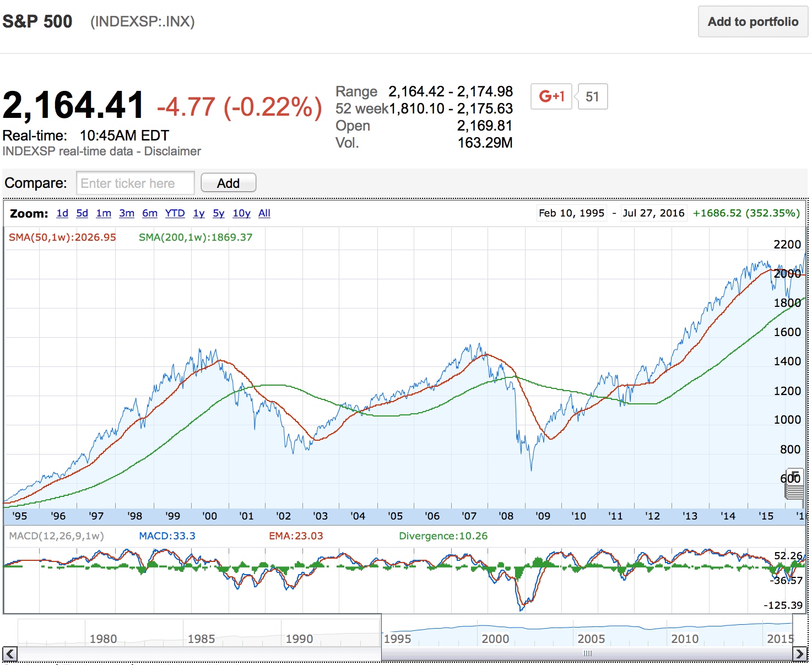Set chart zoom to 6m

(x=150, y=213)
